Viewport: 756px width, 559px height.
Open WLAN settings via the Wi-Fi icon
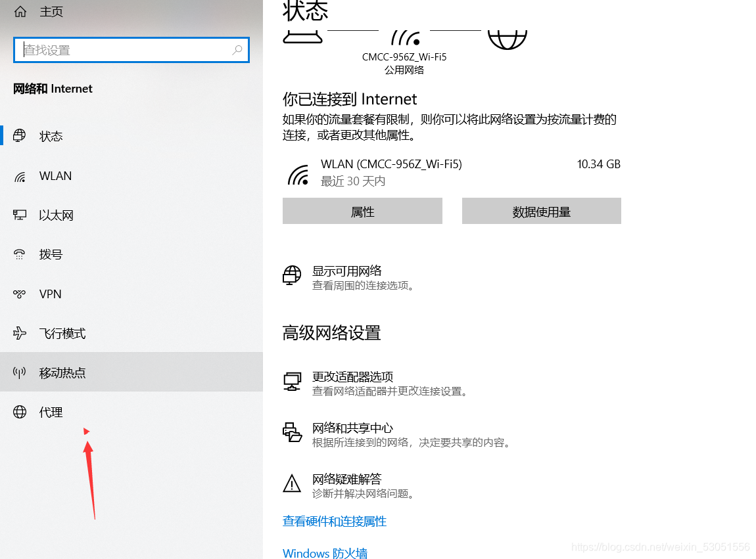coord(20,175)
